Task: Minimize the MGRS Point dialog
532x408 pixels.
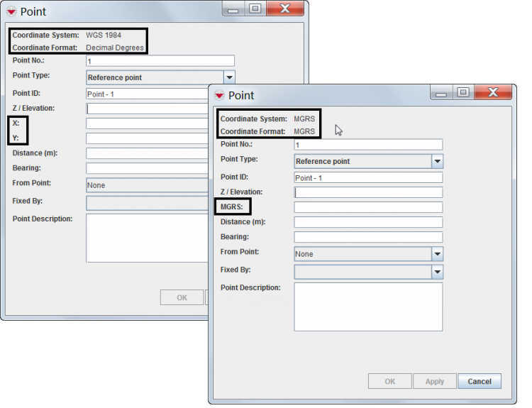Action: 443,92
